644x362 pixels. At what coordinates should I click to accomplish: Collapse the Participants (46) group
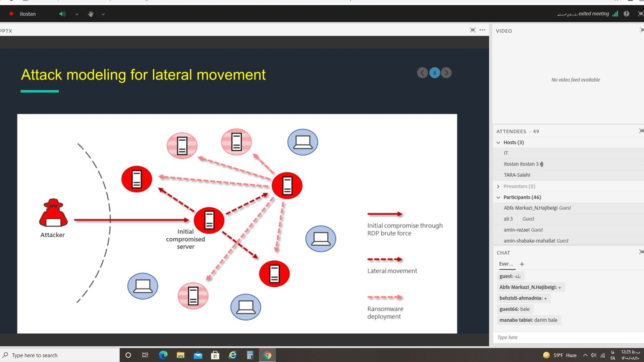(x=498, y=197)
